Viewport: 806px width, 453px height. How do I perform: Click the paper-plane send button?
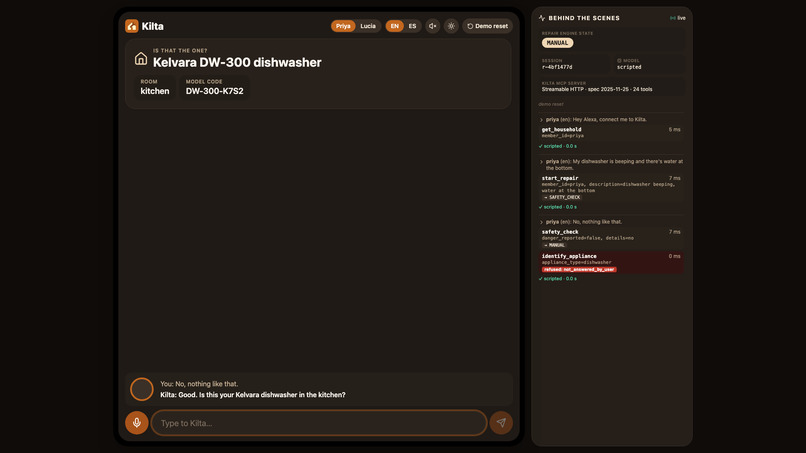(501, 423)
